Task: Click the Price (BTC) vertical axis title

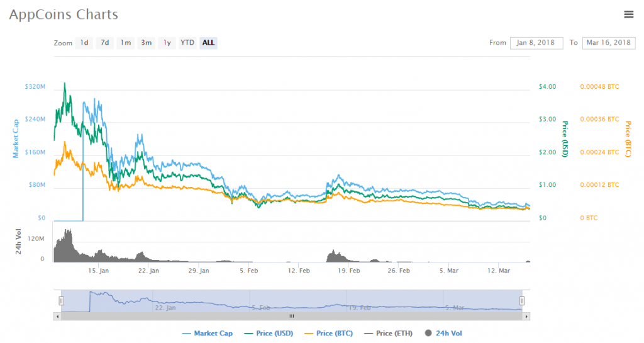Action: (x=628, y=139)
